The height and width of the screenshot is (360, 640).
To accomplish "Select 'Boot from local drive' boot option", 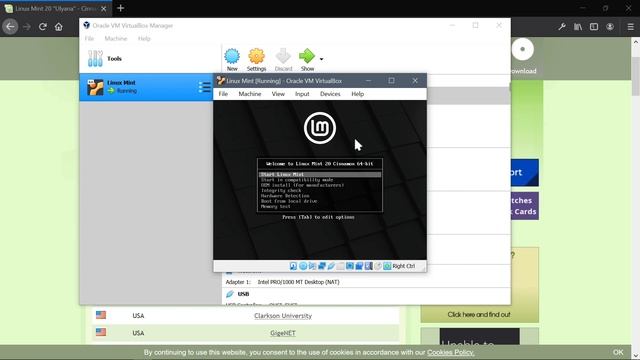I will 289,201.
